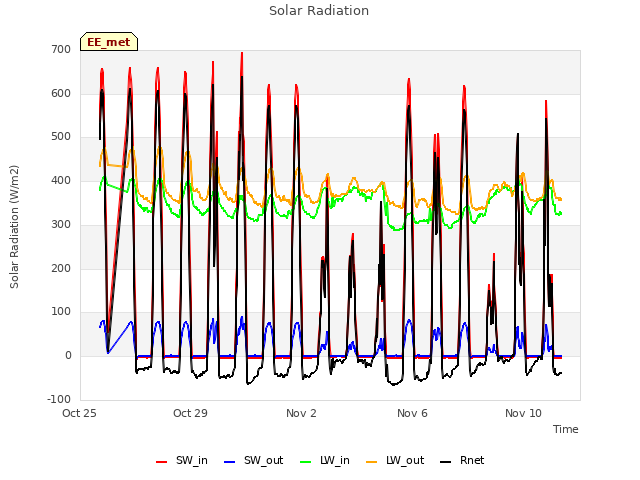Click the 700 y-axis tick label
Image resolution: width=640 pixels, height=480 pixels.
pyautogui.click(x=61, y=49)
